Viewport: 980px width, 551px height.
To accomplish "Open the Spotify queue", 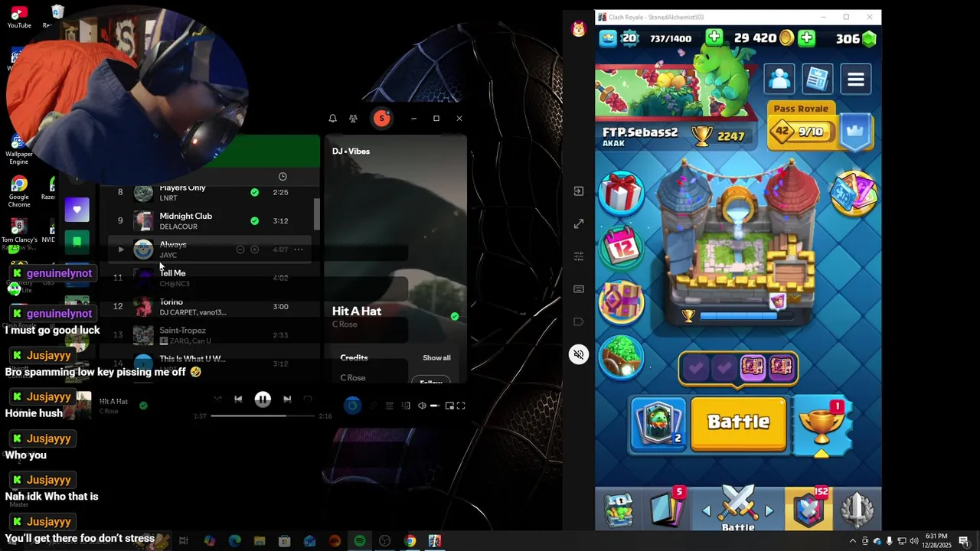I will click(389, 406).
